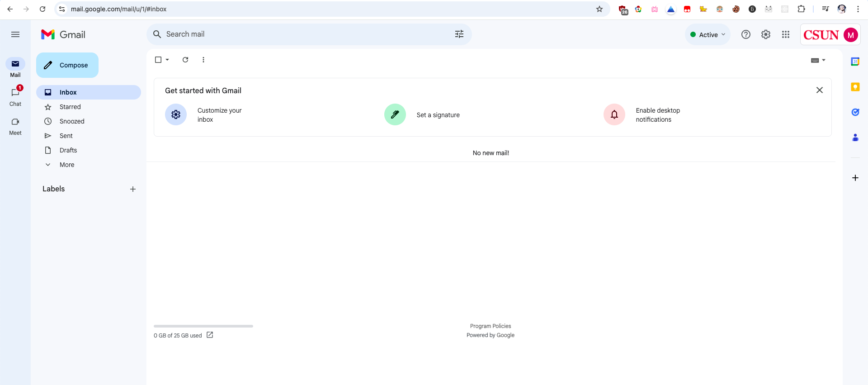Open select dropdown arrow beside checkbox

[x=167, y=60]
